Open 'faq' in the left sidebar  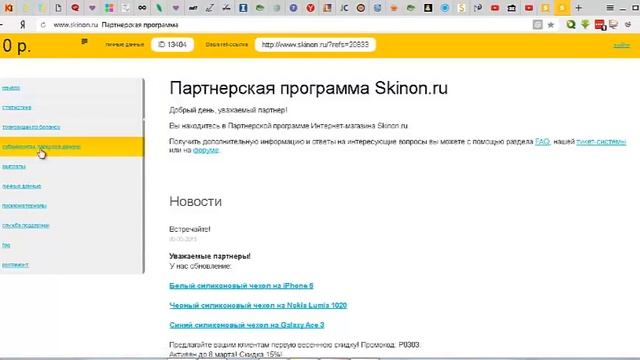tap(6, 245)
